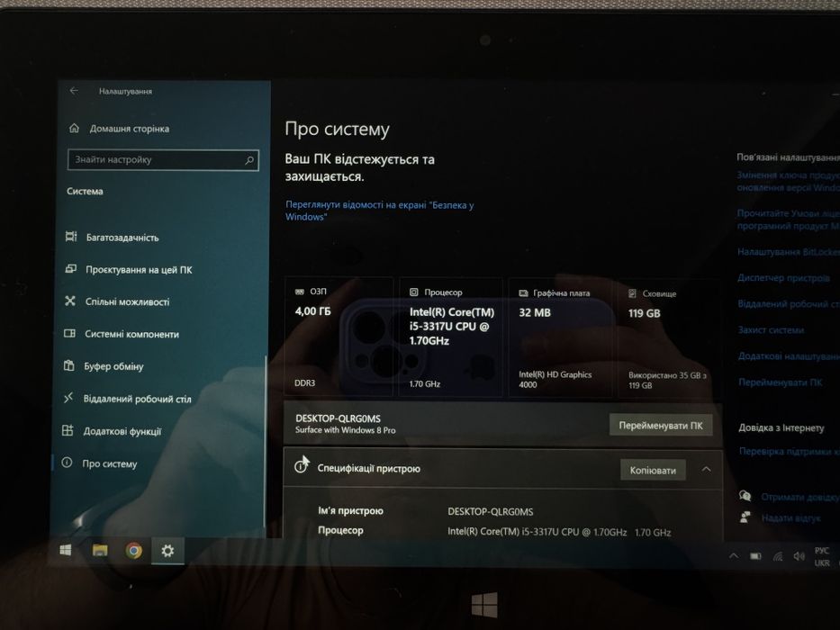840x630 pixels.
Task: Click the Про систему info icon
Action: pyautogui.click(x=67, y=463)
